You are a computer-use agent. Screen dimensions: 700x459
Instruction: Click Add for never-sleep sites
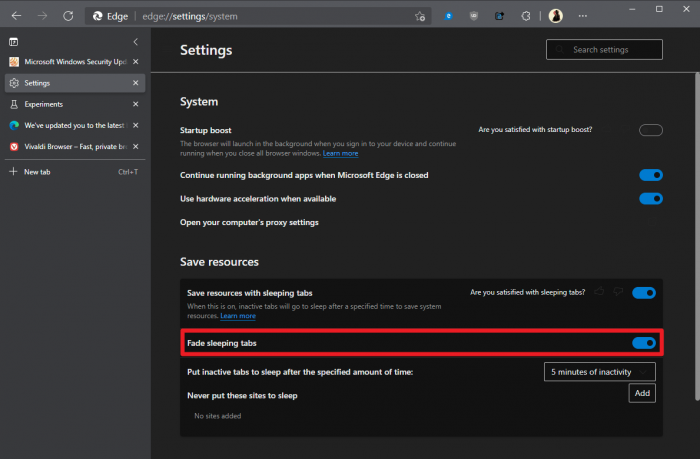click(642, 394)
